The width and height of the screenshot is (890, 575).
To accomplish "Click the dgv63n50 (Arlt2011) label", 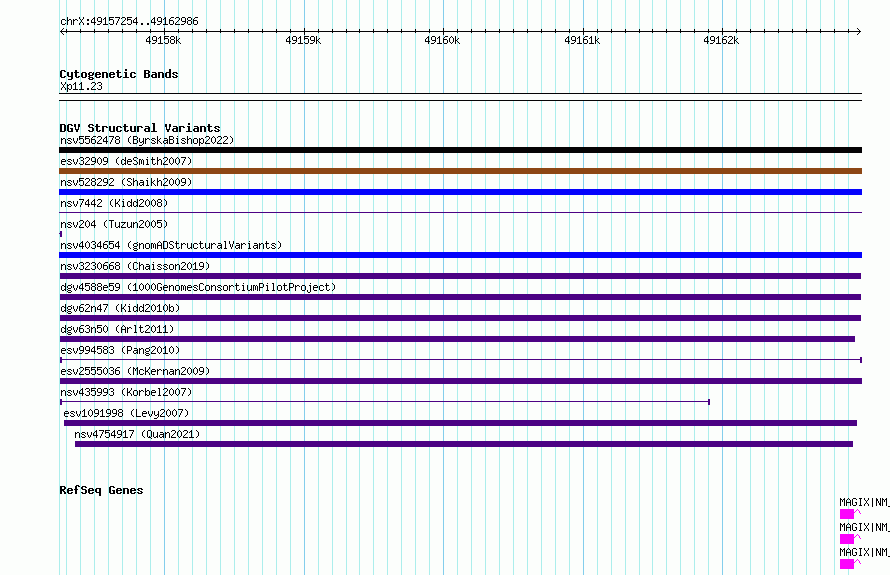I will coord(117,329).
